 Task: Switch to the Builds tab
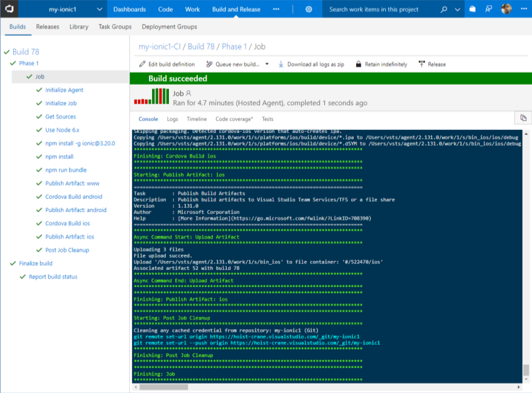pyautogui.click(x=18, y=26)
